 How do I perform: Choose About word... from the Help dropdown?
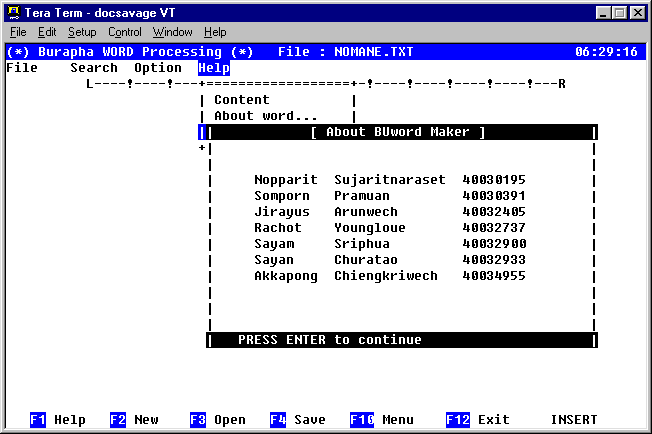(x=266, y=116)
